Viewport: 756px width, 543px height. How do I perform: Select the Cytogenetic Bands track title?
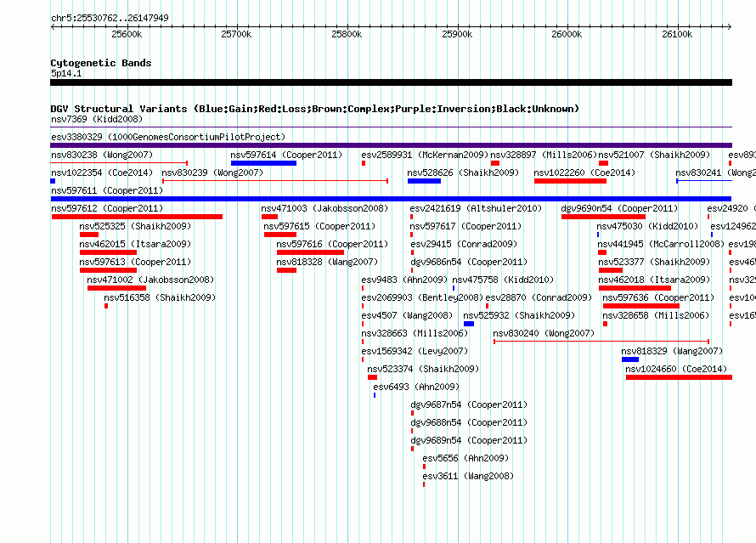[101, 63]
